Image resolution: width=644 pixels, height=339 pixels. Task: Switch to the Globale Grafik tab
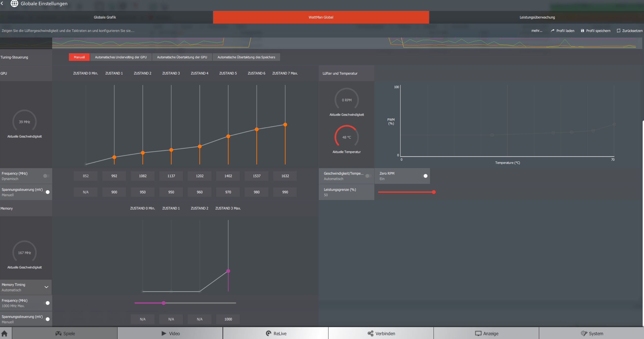pos(105,17)
